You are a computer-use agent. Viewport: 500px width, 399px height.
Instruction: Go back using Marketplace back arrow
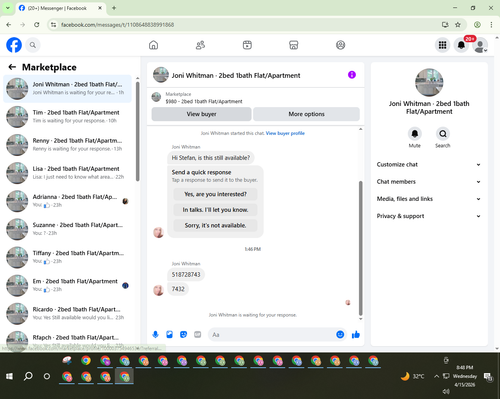tap(12, 67)
